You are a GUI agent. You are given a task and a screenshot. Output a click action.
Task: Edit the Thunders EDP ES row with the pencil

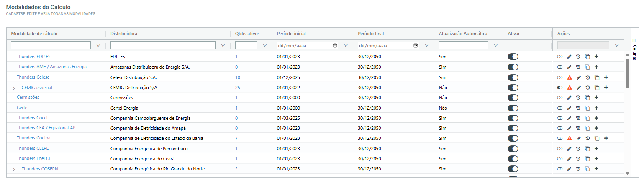[x=569, y=57]
